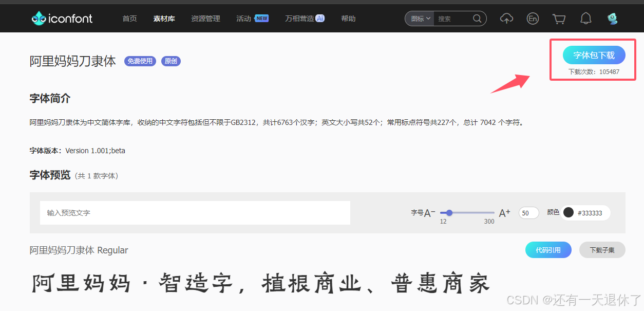
Task: Click the 原创 tag
Action: tap(171, 61)
